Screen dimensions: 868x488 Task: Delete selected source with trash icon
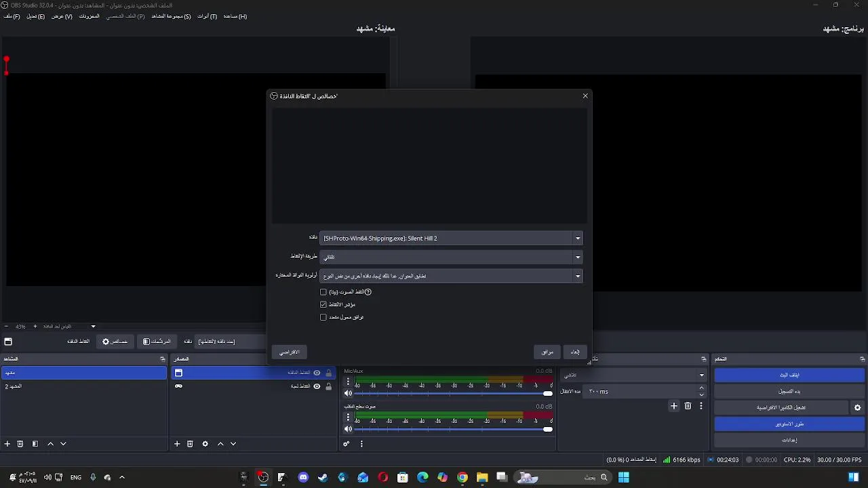tap(190, 444)
